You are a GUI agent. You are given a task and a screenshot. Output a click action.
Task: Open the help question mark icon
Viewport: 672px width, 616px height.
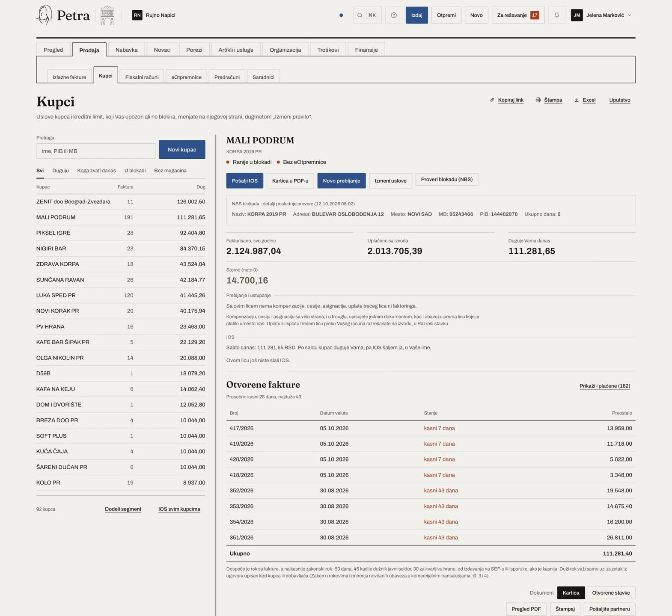394,15
